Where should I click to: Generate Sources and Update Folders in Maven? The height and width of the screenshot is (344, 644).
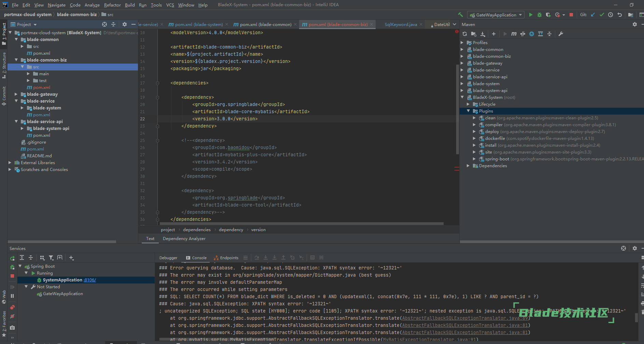474,34
